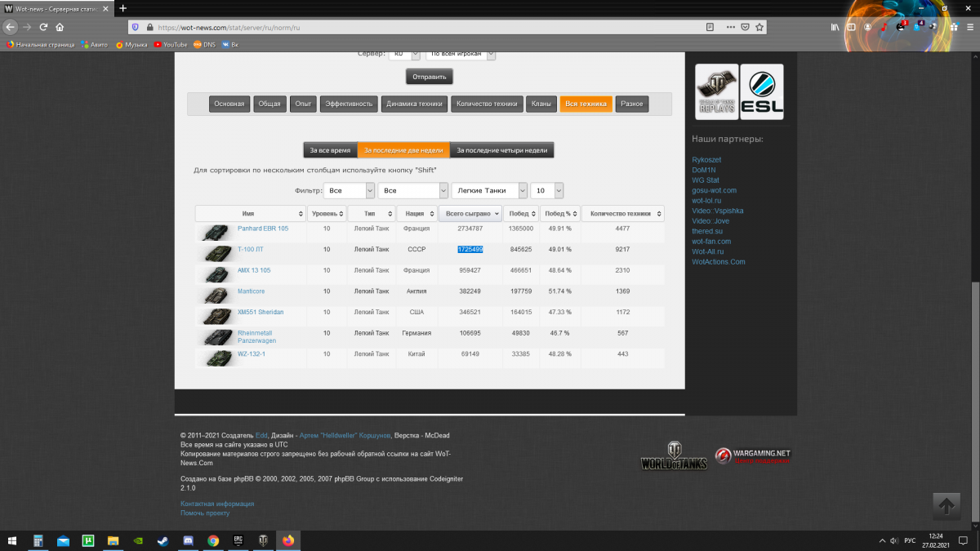The height and width of the screenshot is (551, 980).
Task: Open Calculator from the taskbar
Action: [38, 540]
